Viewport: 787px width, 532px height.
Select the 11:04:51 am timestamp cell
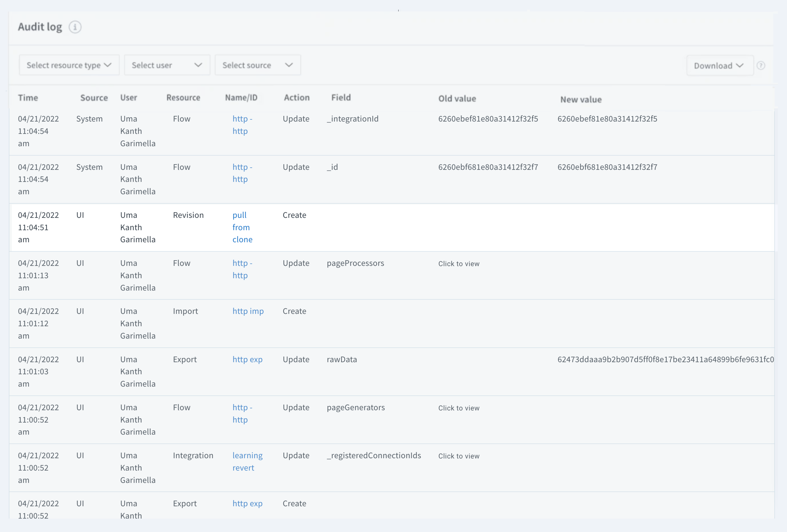[38, 227]
